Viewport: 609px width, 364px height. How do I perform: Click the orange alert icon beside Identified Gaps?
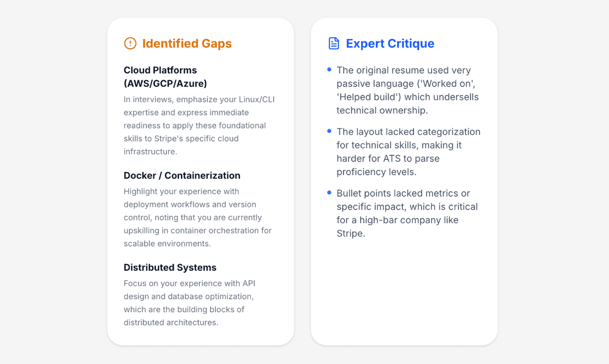(x=130, y=44)
